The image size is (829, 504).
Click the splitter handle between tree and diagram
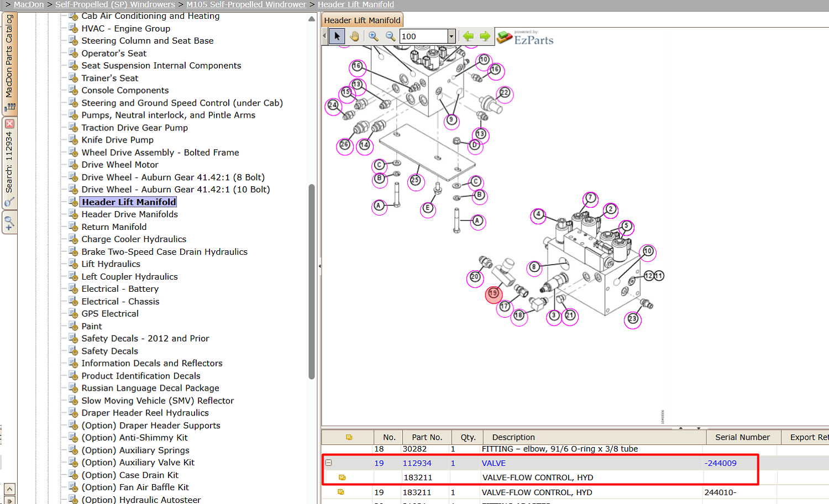[319, 266]
